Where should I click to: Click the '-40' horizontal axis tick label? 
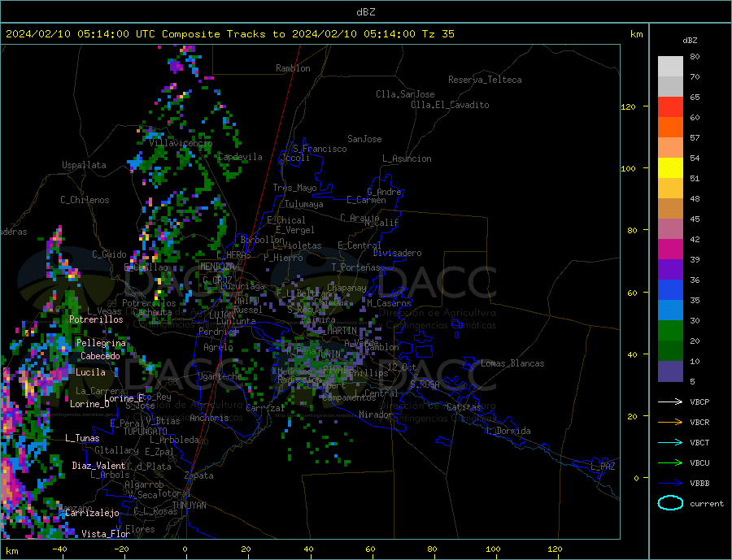click(59, 549)
